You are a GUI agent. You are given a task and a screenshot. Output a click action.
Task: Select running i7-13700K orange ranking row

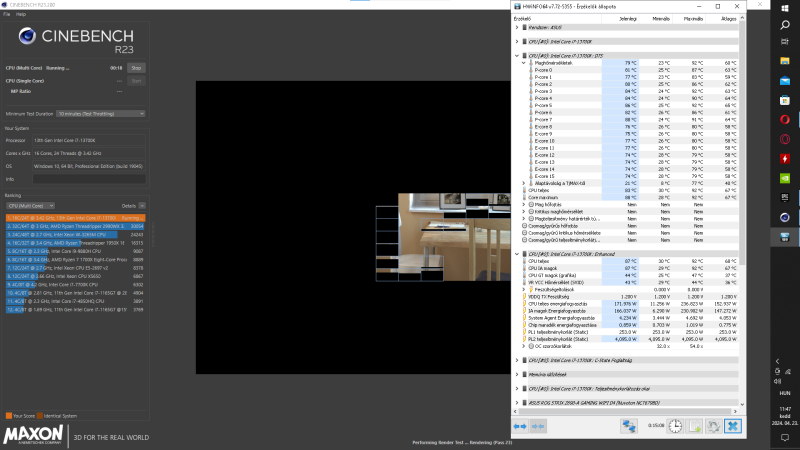point(76,218)
